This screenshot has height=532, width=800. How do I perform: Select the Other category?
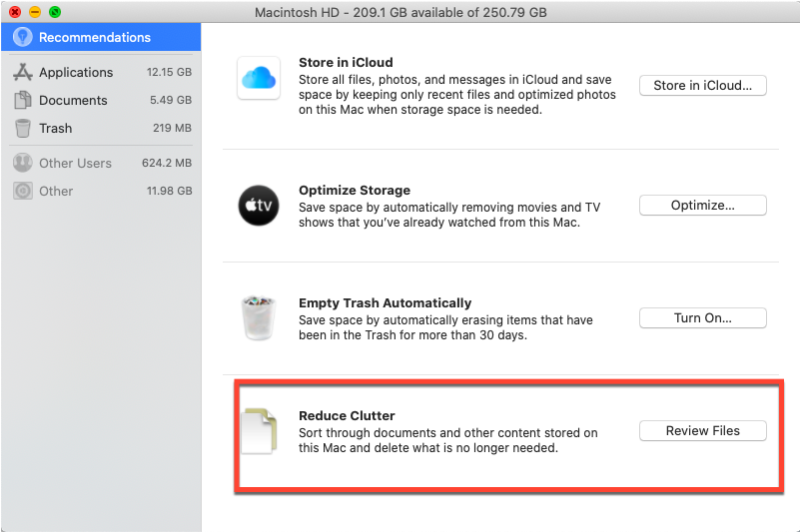click(101, 191)
